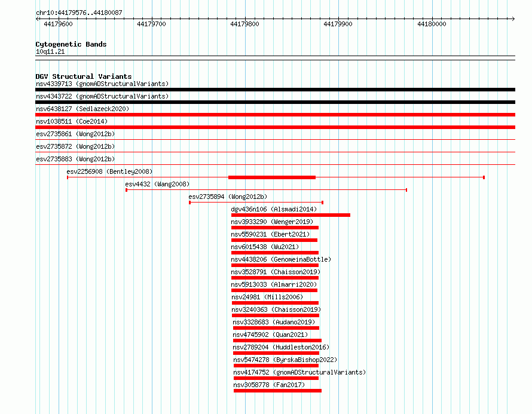Click the 44179900 ruler label
The image size is (532, 414).
[x=338, y=24]
